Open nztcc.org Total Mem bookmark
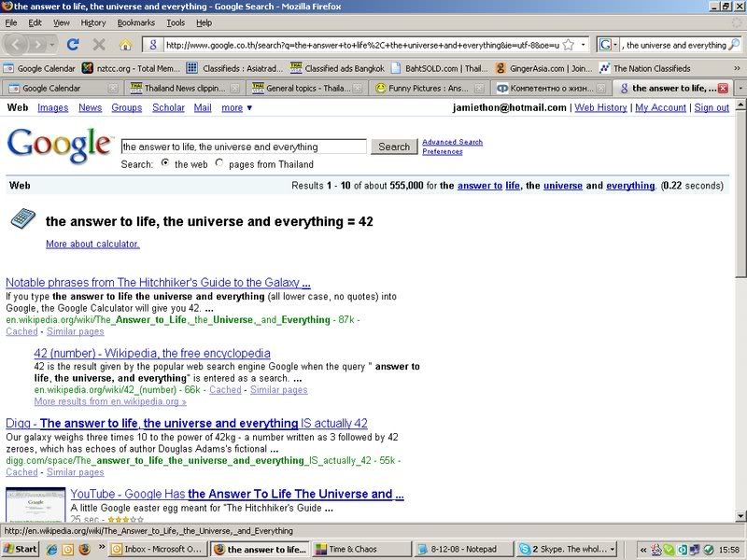The image size is (747, 560). pos(131,68)
